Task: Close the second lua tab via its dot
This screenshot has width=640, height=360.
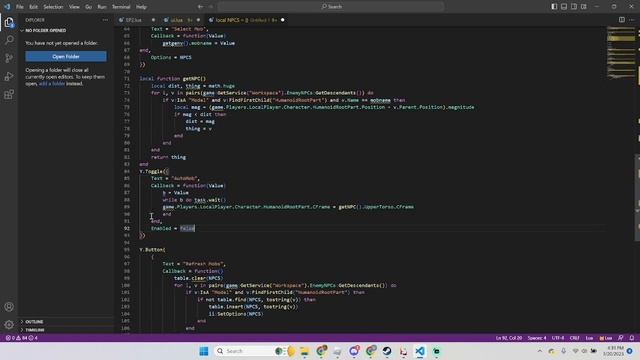Action: tap(199, 20)
